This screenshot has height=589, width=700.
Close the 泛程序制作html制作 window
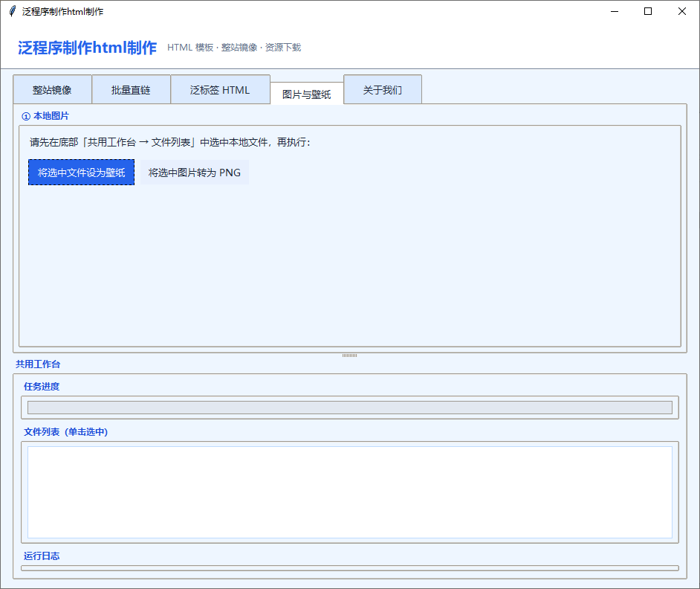click(x=681, y=11)
